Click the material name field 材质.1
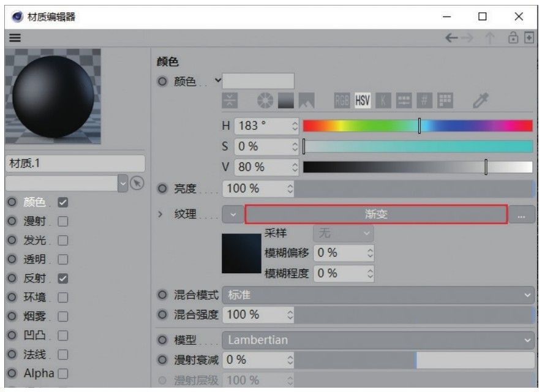Screen dimensions: 542x392 pyautogui.click(x=75, y=163)
